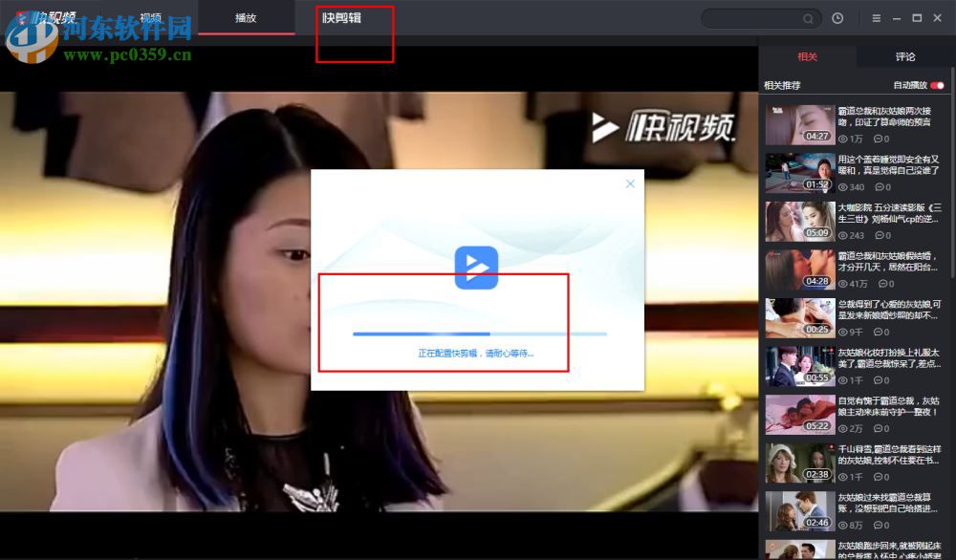
Task: Open playback history via clock icon
Action: (x=838, y=17)
